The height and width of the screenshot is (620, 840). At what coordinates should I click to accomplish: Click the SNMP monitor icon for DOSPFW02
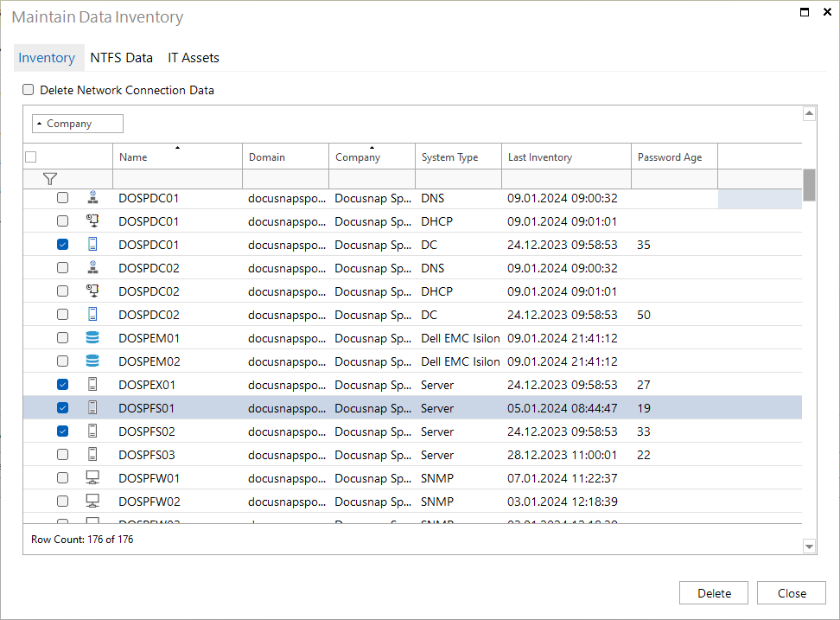(92, 501)
